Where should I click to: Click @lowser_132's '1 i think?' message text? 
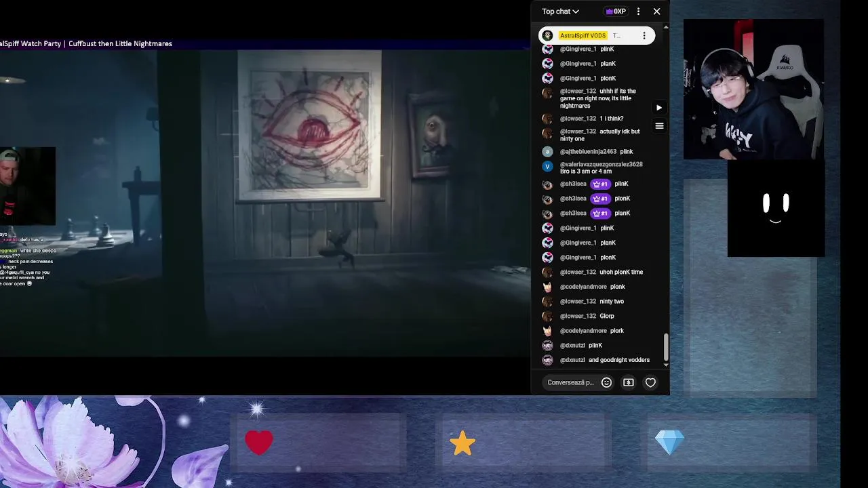coord(612,119)
